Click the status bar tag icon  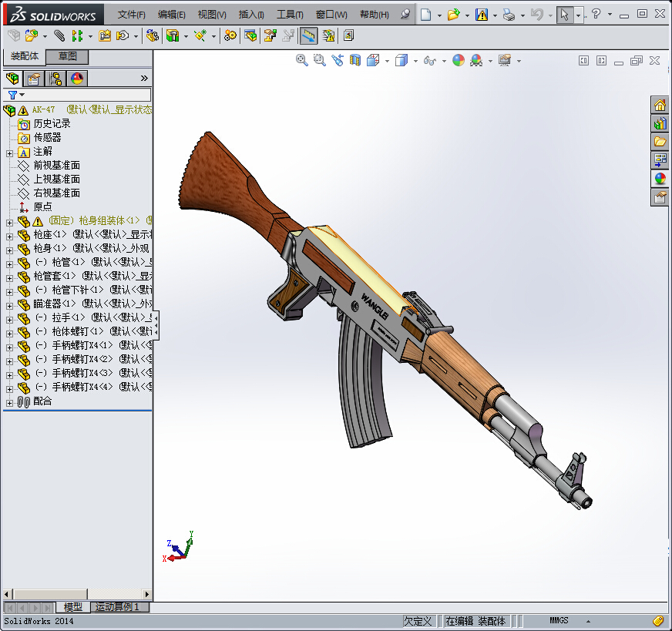[x=658, y=620]
